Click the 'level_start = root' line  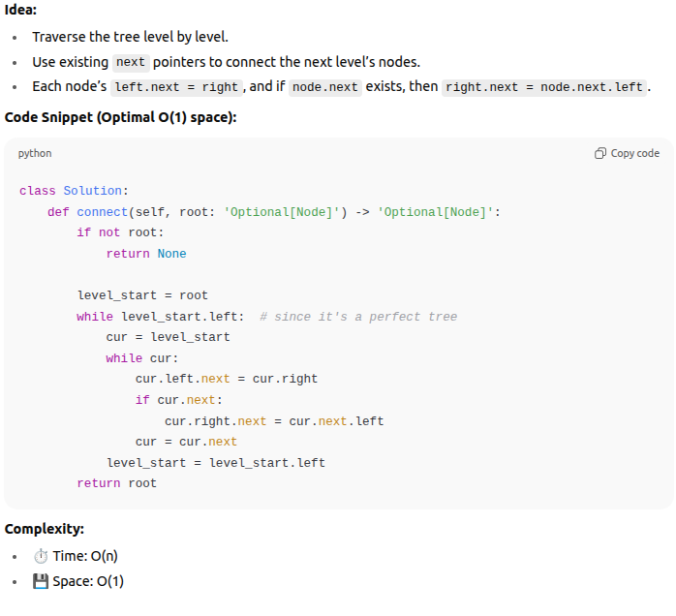click(142, 295)
